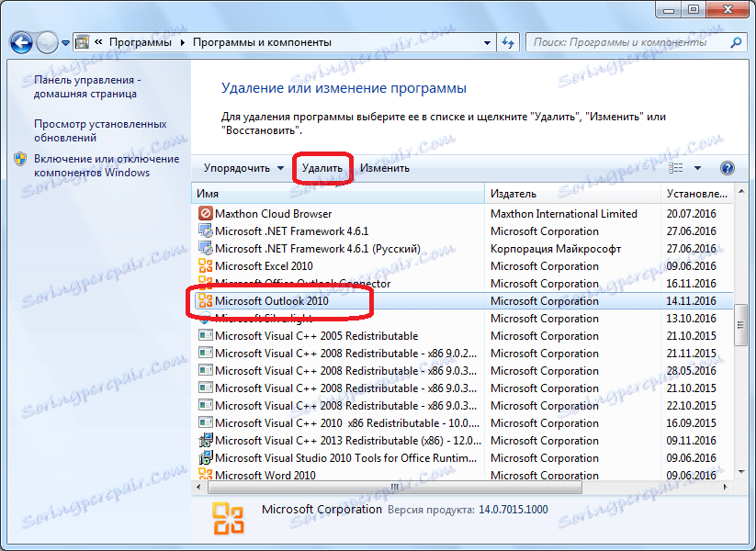
Task: Select Microsoft .NET Framework 4.6.1 name
Action: pos(292,231)
